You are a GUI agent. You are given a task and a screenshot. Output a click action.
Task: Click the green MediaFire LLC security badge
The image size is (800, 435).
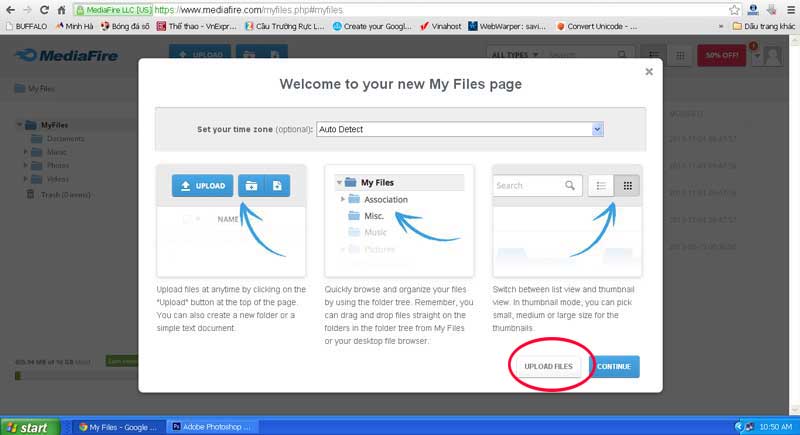[114, 10]
